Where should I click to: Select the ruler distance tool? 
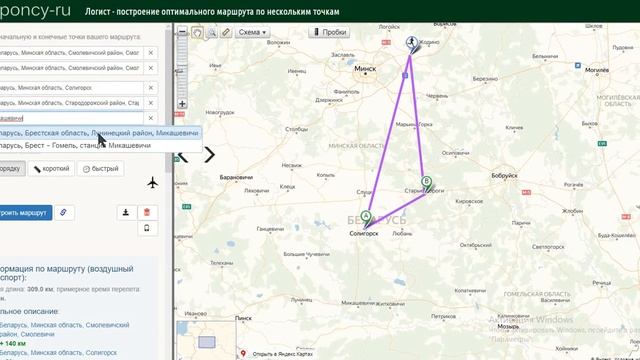(x=226, y=32)
